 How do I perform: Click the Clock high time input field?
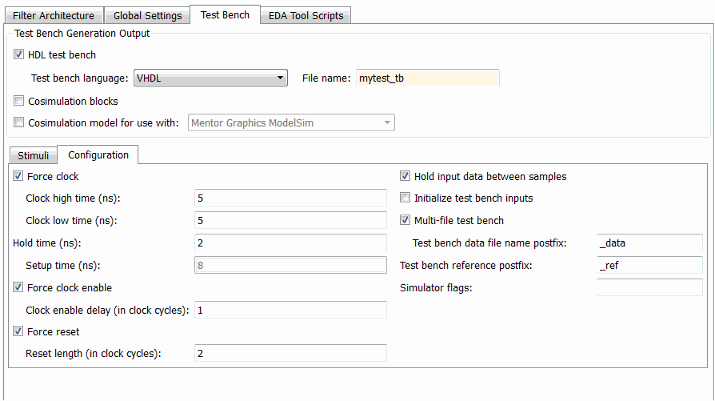tap(290, 198)
